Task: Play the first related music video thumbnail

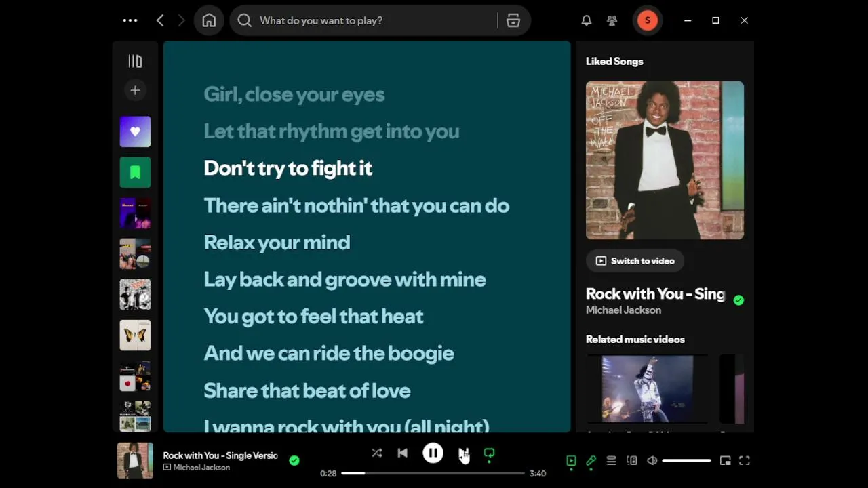Action: (x=648, y=389)
